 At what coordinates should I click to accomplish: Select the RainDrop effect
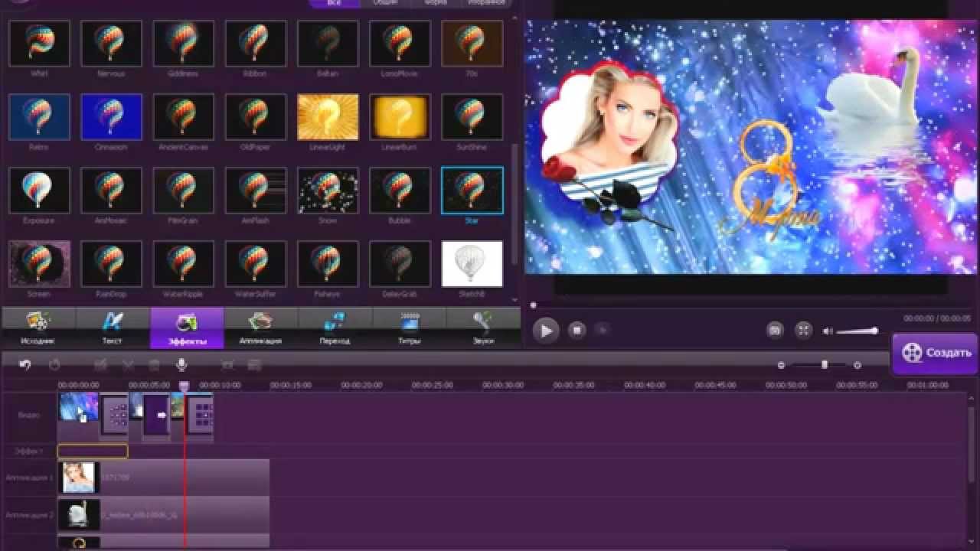111,263
